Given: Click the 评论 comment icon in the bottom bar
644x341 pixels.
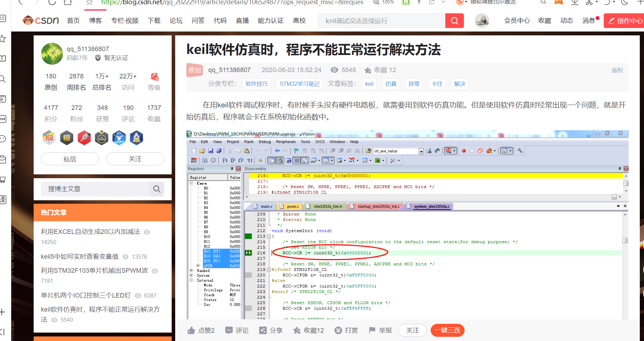Looking at the screenshot, I should pyautogui.click(x=229, y=330).
